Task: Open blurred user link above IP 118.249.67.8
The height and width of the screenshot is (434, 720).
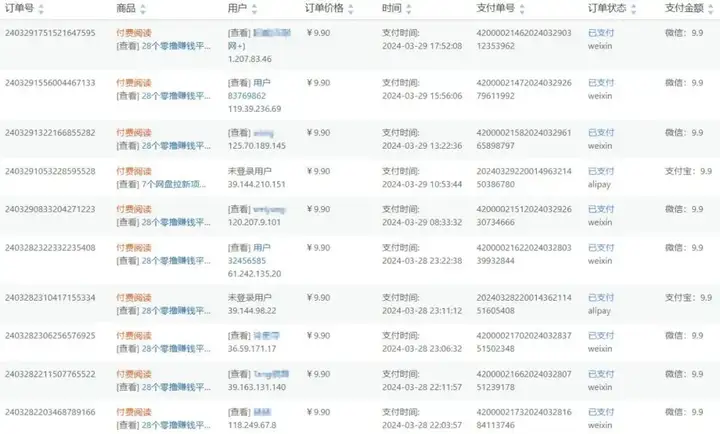Action: [x=262, y=412]
